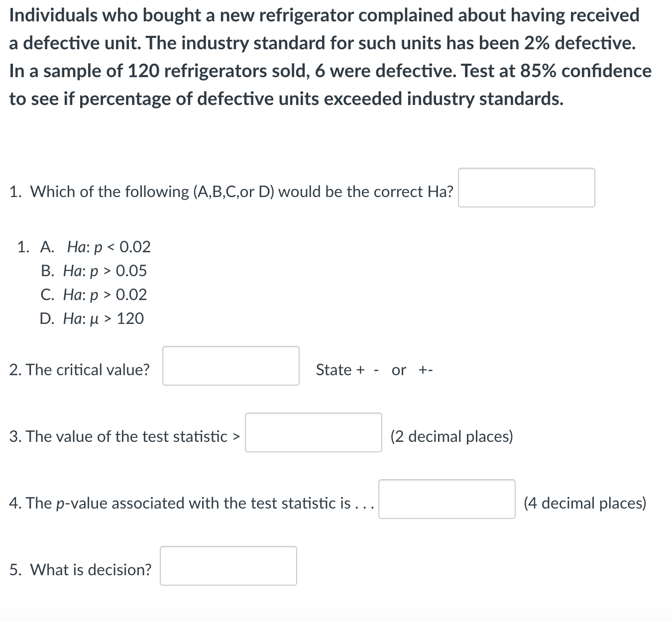Click the question 1 text about correct Ha
This screenshot has height=621, width=672.
click(231, 192)
